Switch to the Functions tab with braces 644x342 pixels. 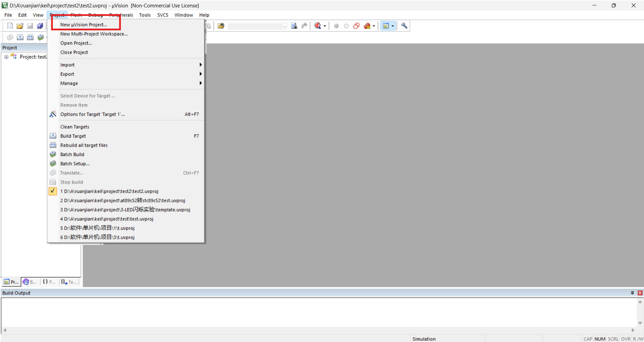pos(49,282)
